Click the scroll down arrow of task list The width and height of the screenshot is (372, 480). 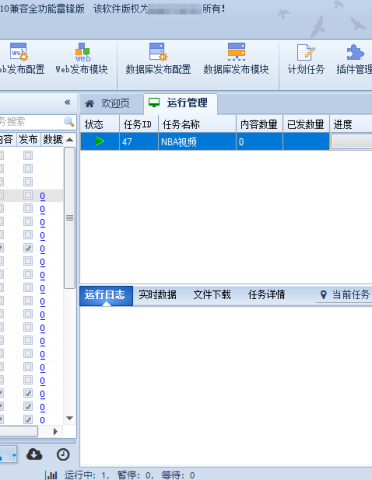click(70, 418)
